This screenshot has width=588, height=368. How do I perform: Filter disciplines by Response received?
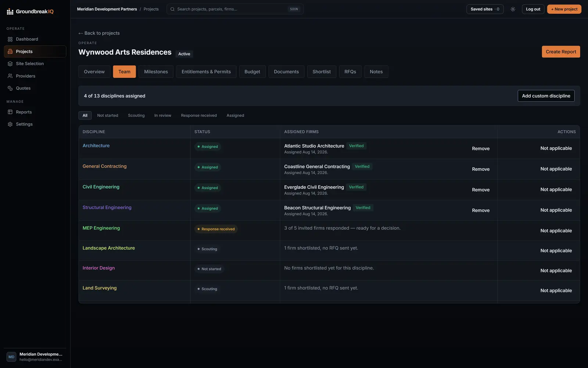[x=199, y=116]
